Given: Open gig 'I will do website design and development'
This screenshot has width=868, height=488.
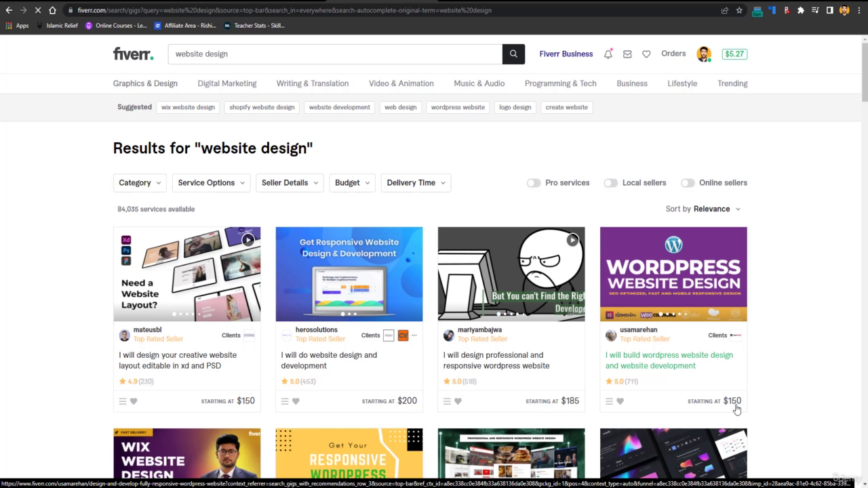Looking at the screenshot, I should click(x=329, y=361).
